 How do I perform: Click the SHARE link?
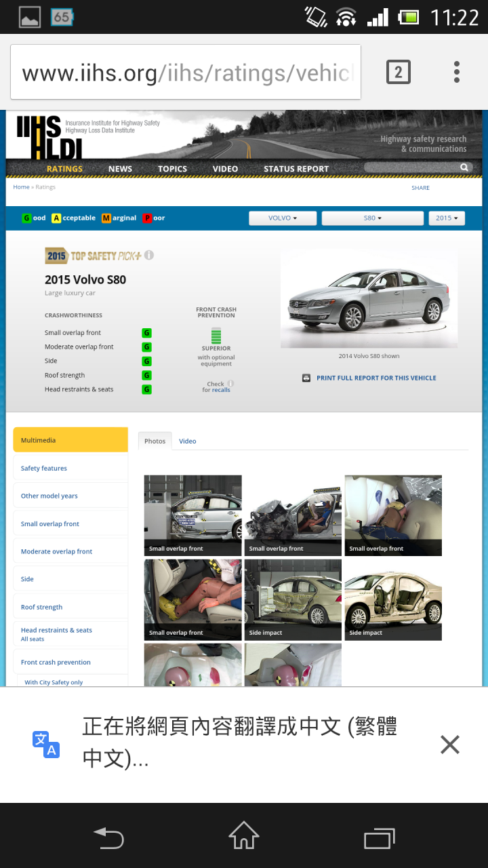420,188
